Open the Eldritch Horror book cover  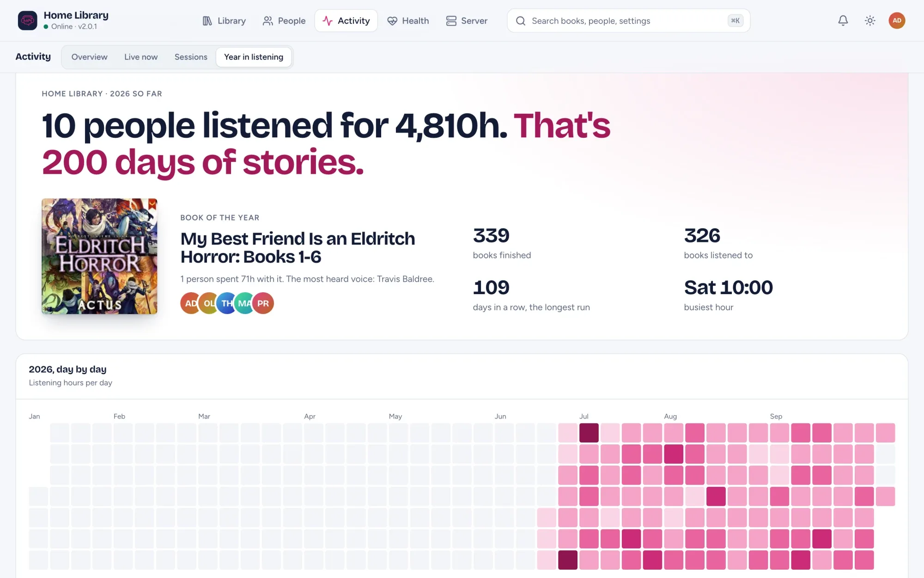tap(99, 257)
